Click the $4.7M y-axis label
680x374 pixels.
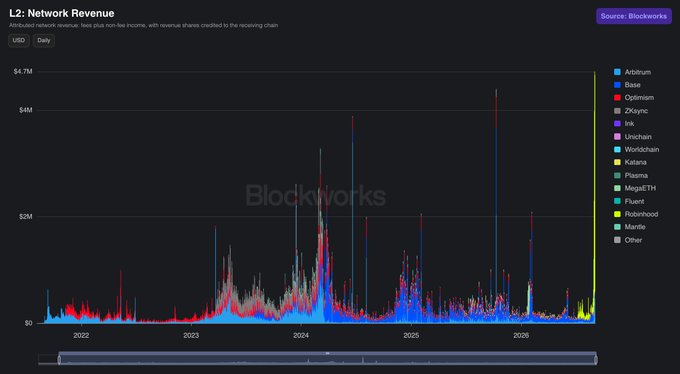tap(23, 71)
